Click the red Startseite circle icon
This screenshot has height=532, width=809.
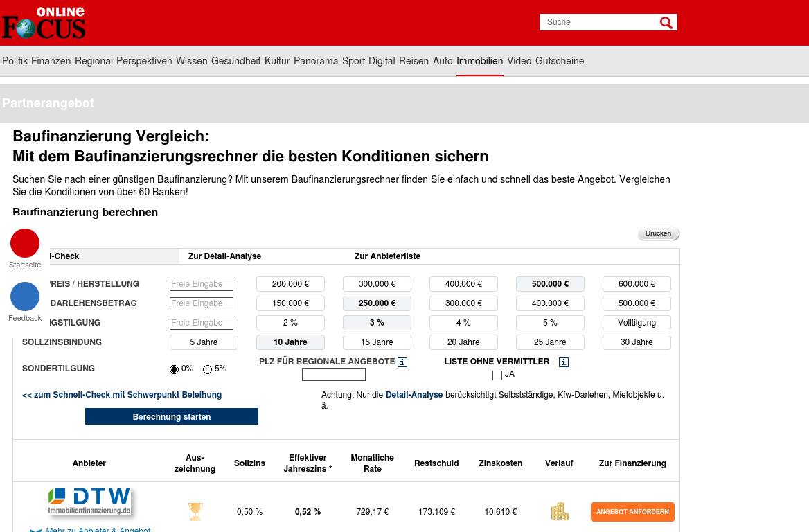pyautogui.click(x=25, y=243)
